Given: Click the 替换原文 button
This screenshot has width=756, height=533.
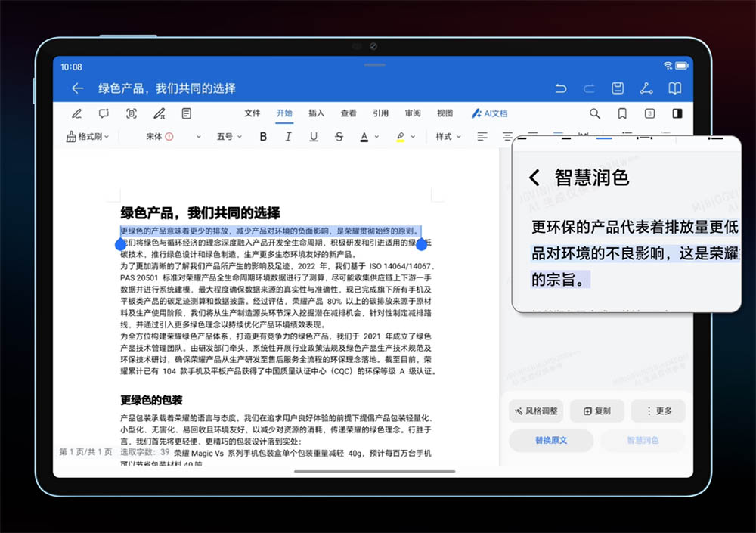Looking at the screenshot, I should 550,440.
